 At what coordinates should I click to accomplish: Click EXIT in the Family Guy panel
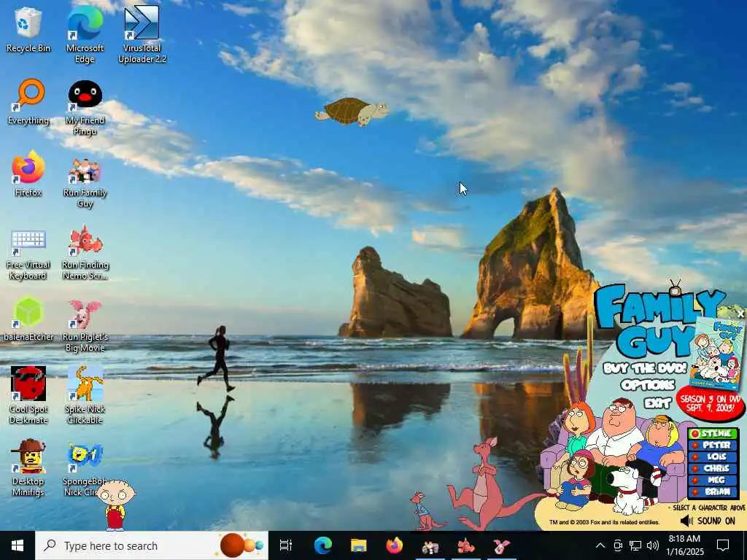pyautogui.click(x=658, y=403)
